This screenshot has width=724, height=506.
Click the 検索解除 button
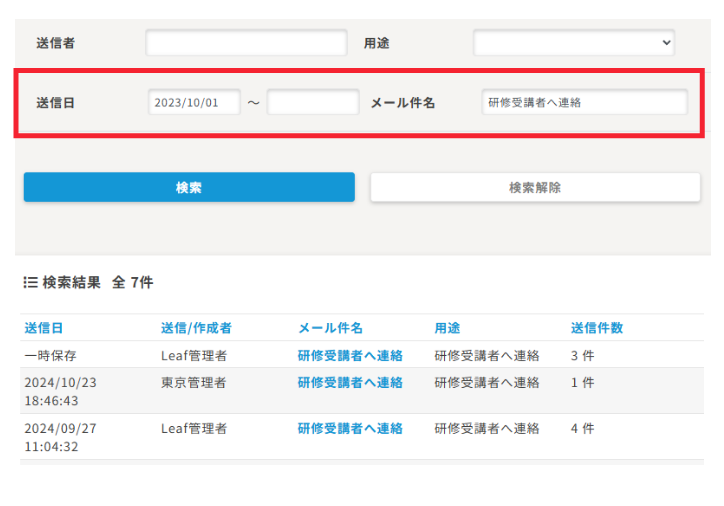(535, 187)
